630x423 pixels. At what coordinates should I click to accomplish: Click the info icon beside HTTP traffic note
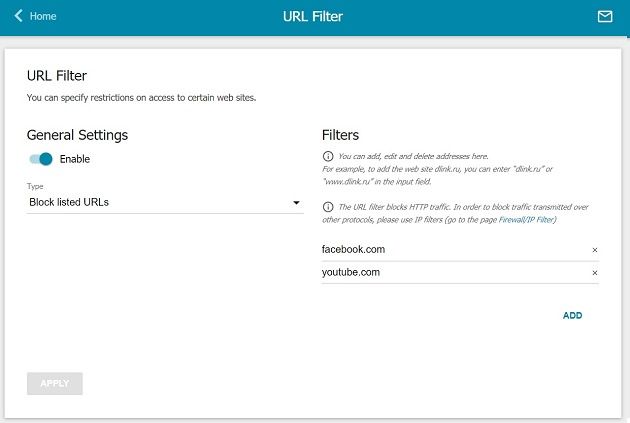click(x=328, y=207)
